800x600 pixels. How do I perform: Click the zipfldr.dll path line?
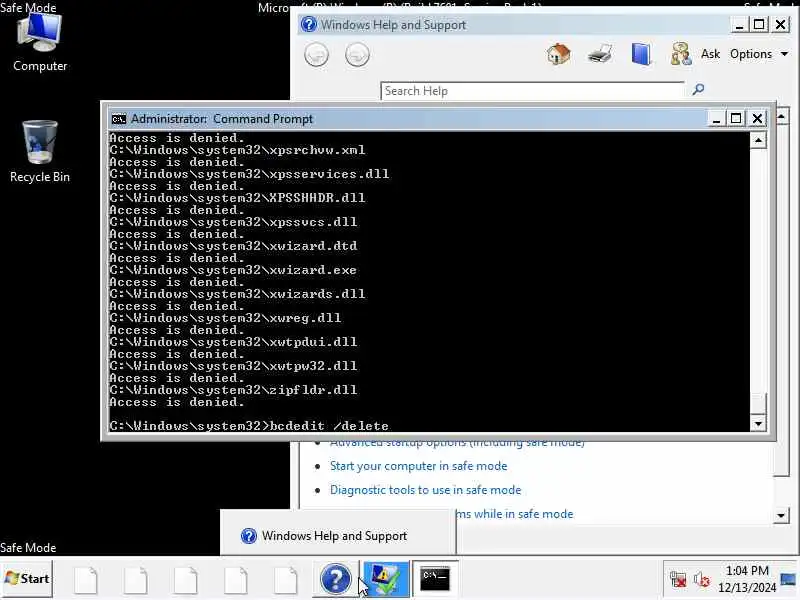coord(233,390)
